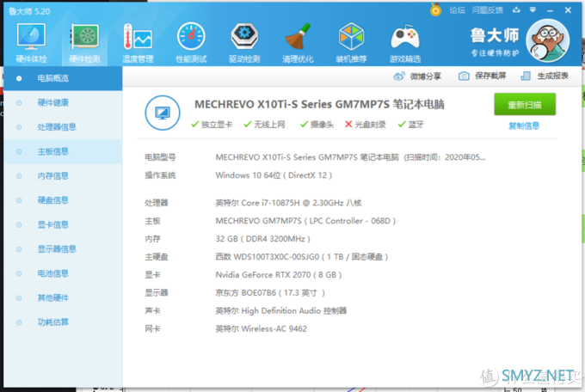
Task: Close the 鲁大师 window
Action: coord(568,10)
